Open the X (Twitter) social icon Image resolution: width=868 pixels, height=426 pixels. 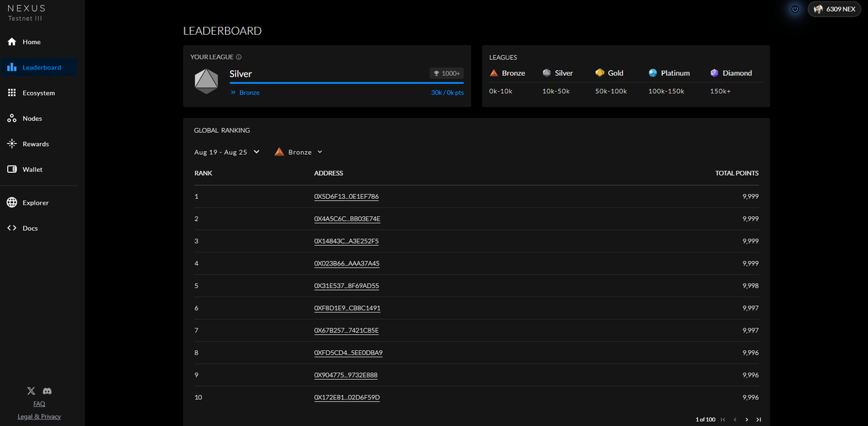[x=30, y=391]
